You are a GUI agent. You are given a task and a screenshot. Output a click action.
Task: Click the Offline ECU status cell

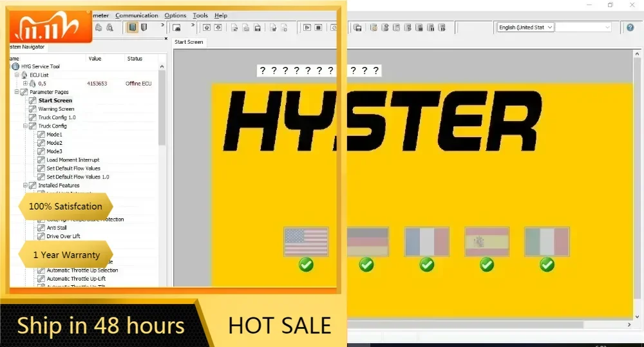(138, 83)
